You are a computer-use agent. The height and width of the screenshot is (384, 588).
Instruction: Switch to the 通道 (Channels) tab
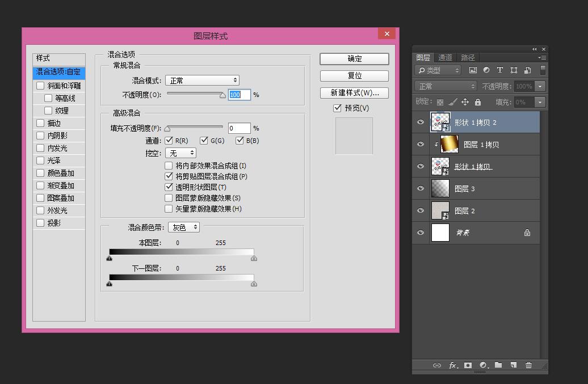(445, 57)
